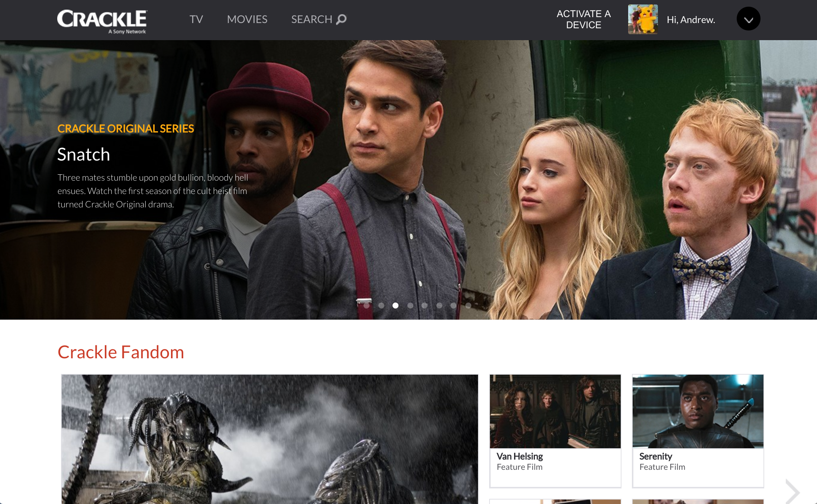Click the dropdown arrow next to Hi Andrew
Viewport: 817px width, 504px height.
click(749, 19)
